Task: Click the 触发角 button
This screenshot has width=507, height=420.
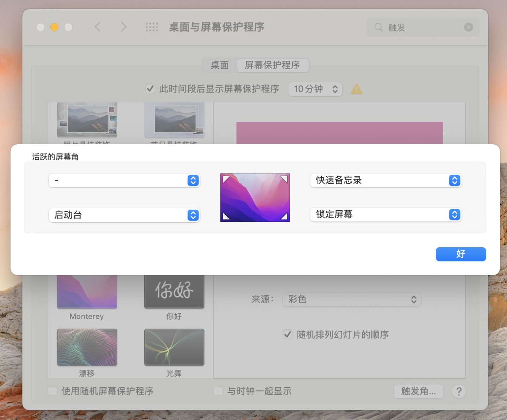Action: pos(418,391)
